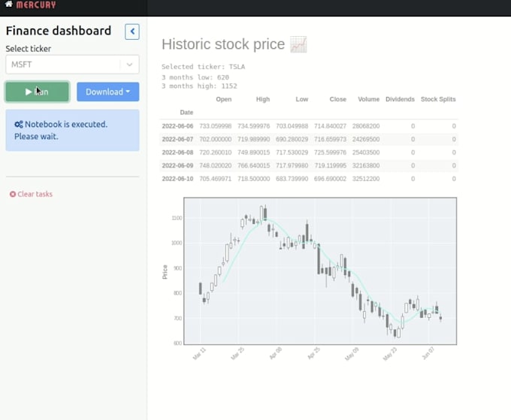Click the 600 y-axis tick label
The width and height of the screenshot is (511, 420).
(x=178, y=343)
